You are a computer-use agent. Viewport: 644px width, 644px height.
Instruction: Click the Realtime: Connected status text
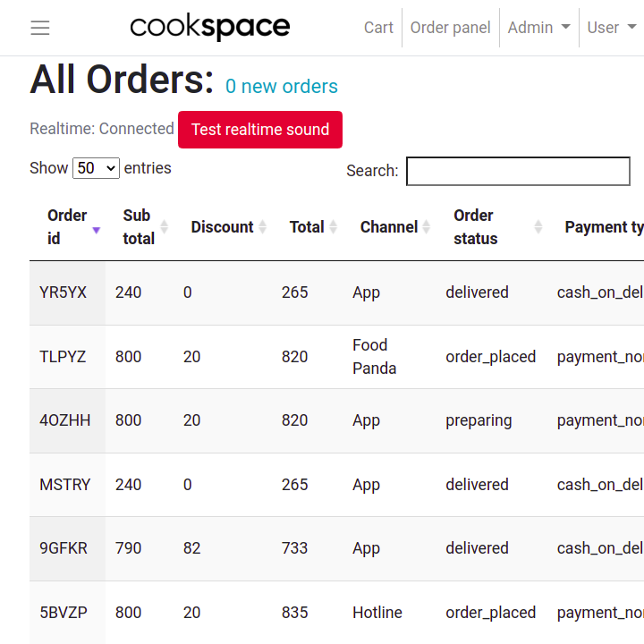[102, 129]
